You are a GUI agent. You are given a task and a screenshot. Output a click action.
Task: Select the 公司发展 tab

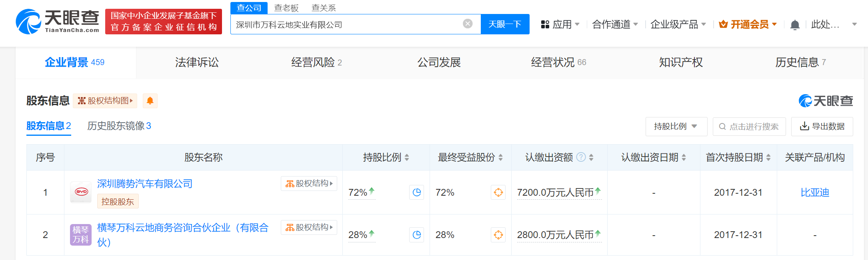pyautogui.click(x=439, y=62)
